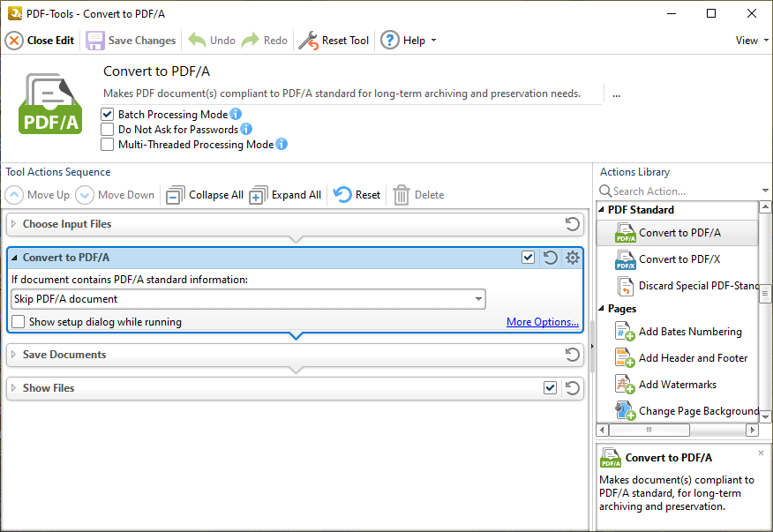The height and width of the screenshot is (532, 773).
Task: Open the Skip PDF/A document dropdown
Action: tap(477, 298)
